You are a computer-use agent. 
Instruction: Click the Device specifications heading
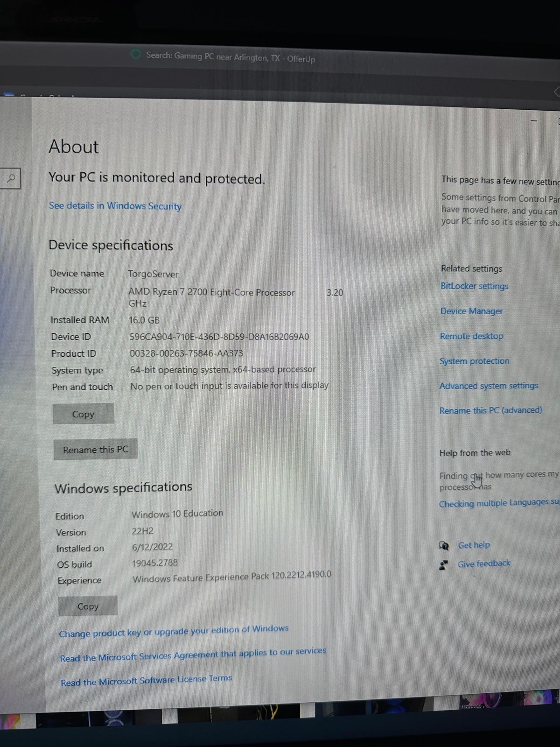pyautogui.click(x=111, y=245)
